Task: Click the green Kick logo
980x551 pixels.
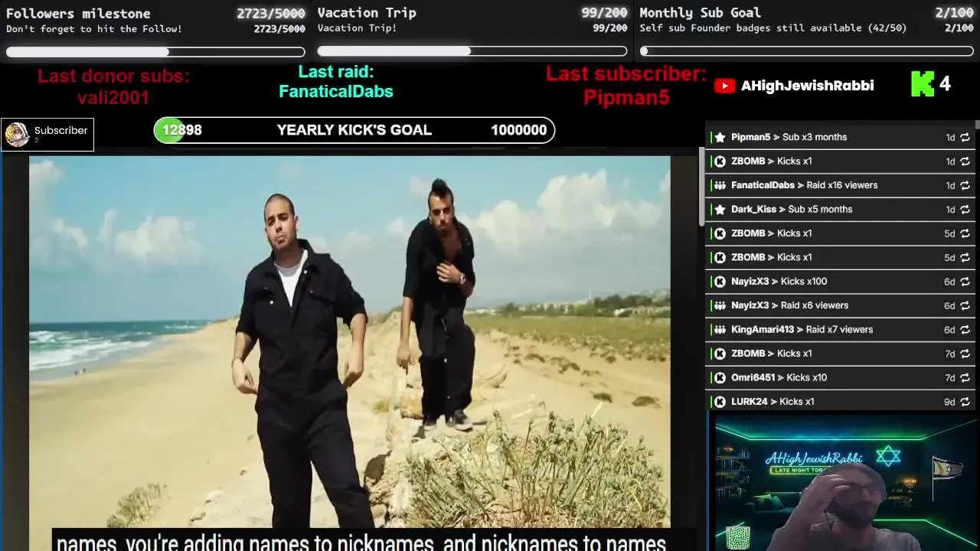Action: (923, 84)
